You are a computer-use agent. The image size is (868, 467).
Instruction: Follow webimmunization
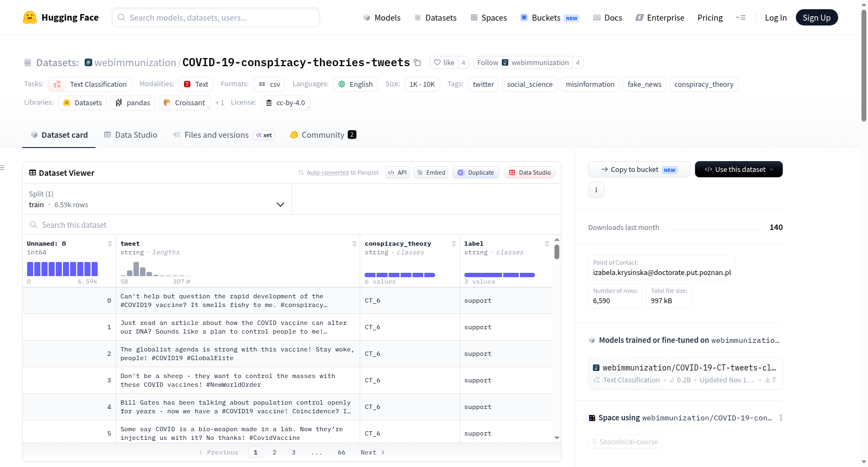point(523,62)
